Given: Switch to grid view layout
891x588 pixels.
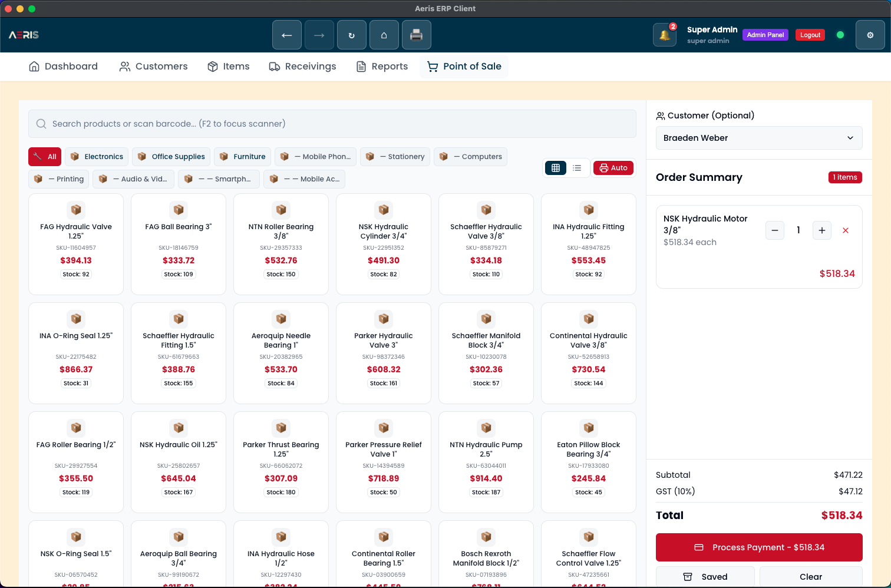Looking at the screenshot, I should (556, 168).
